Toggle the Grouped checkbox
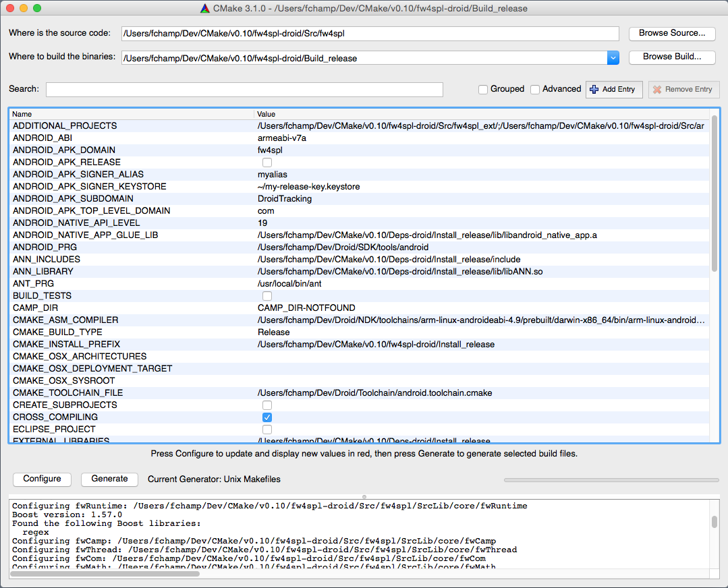This screenshot has height=588, width=728. tap(483, 89)
